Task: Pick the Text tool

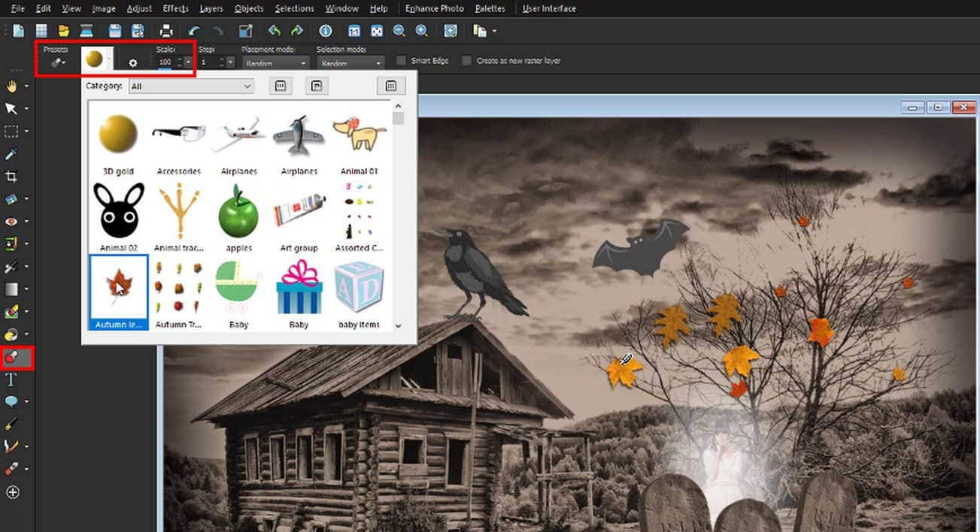Action: coord(12,379)
